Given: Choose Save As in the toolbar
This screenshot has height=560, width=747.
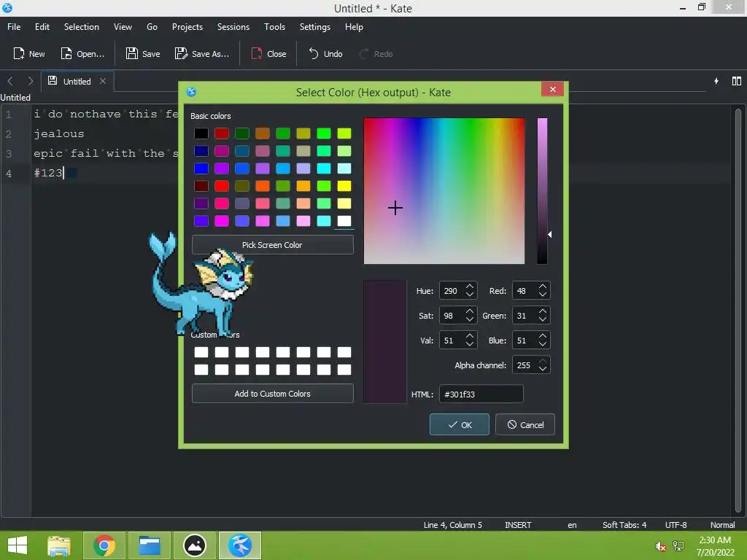Looking at the screenshot, I should pyautogui.click(x=201, y=54).
